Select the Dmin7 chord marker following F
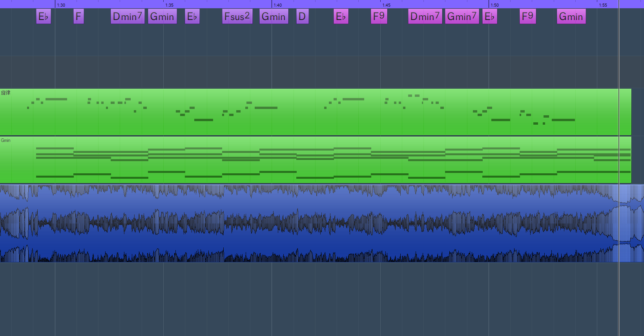The image size is (644, 336). [128, 16]
